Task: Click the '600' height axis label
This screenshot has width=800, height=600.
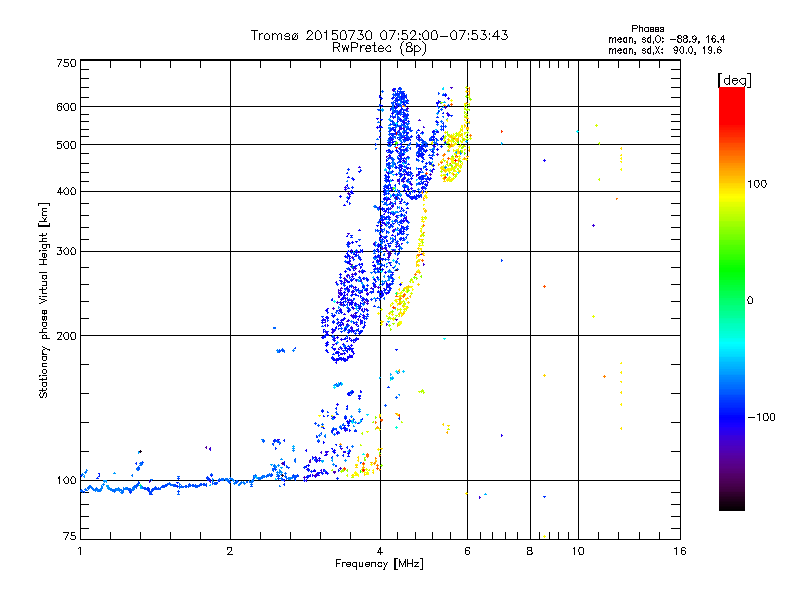Action: pyautogui.click(x=66, y=107)
